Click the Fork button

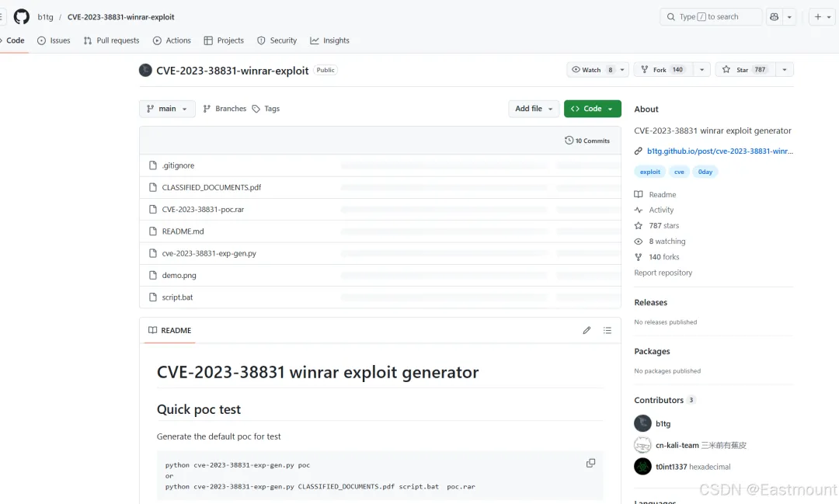tap(663, 70)
